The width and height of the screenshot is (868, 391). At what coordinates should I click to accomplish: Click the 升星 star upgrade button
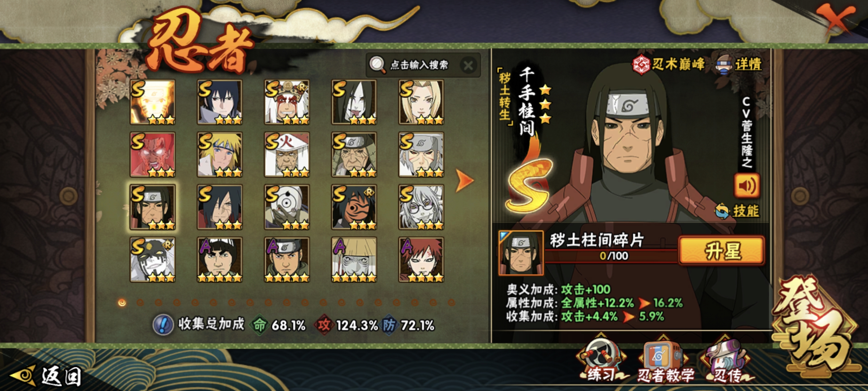722,250
